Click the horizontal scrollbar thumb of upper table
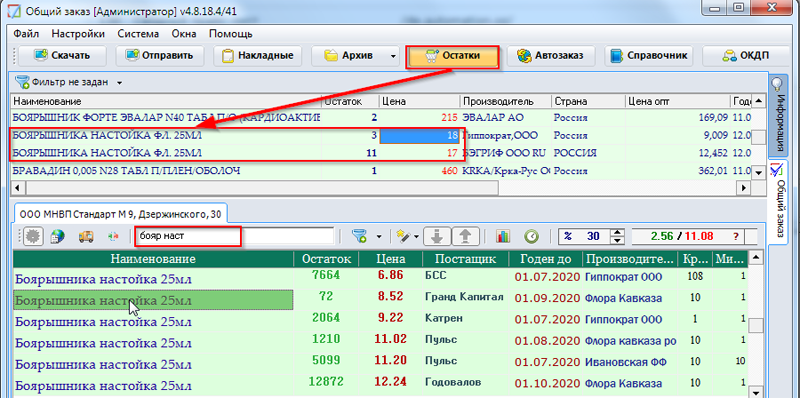Image resolution: width=800 pixels, height=398 pixels. click(x=262, y=188)
